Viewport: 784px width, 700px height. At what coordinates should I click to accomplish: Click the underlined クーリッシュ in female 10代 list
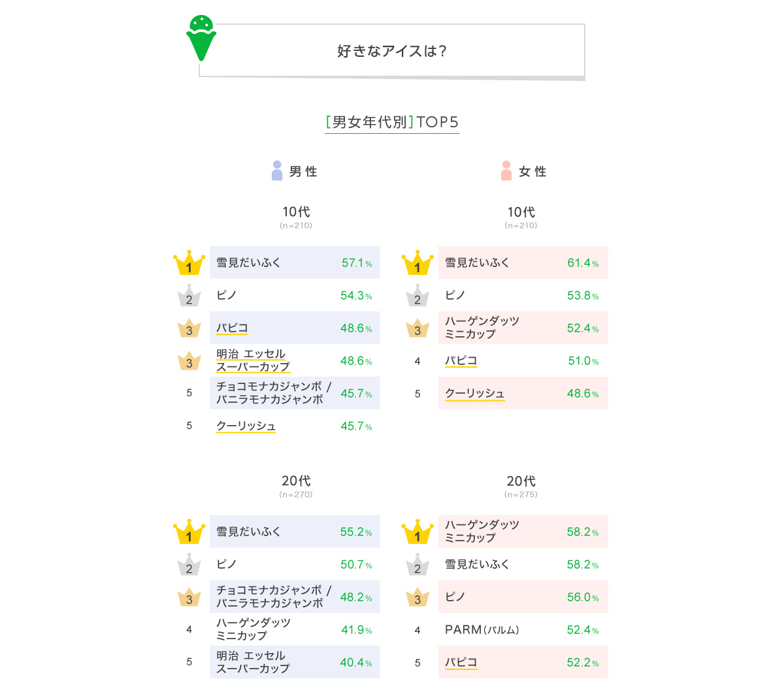pyautogui.click(x=475, y=393)
